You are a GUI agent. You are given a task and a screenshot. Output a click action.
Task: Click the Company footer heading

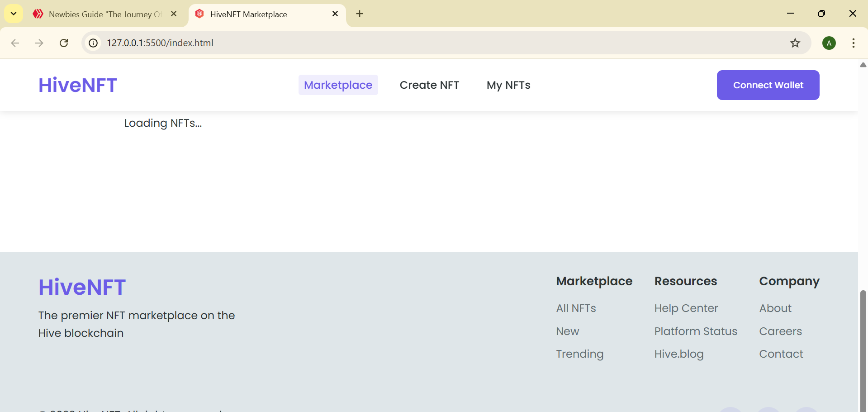pyautogui.click(x=789, y=281)
